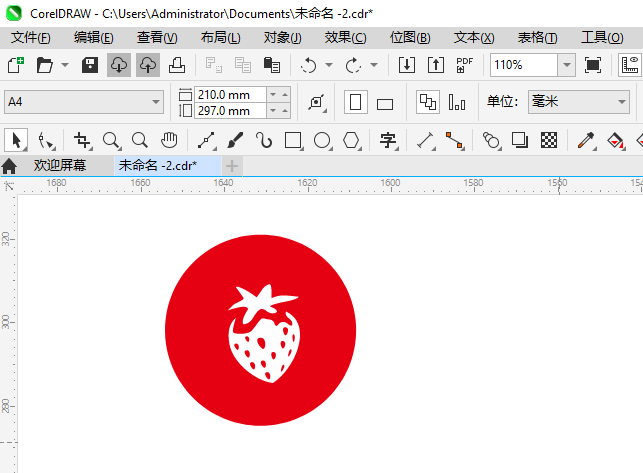The height and width of the screenshot is (473, 643).
Task: Click the 110% zoom input field
Action: [524, 65]
